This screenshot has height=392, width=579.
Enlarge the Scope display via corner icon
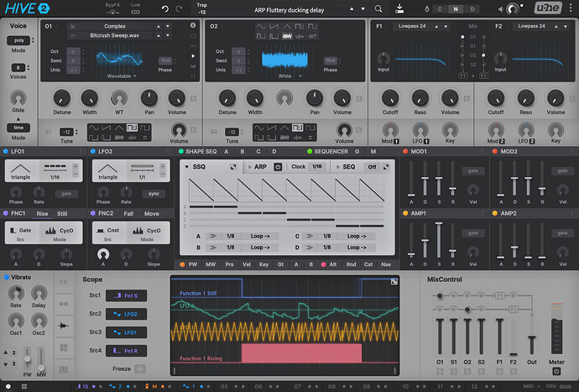tap(394, 281)
